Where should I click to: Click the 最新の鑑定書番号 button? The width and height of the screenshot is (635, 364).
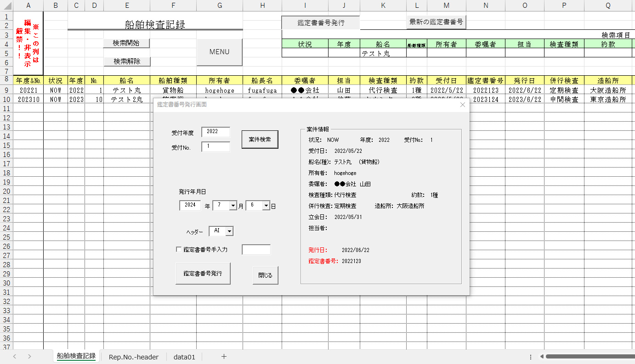point(436,22)
